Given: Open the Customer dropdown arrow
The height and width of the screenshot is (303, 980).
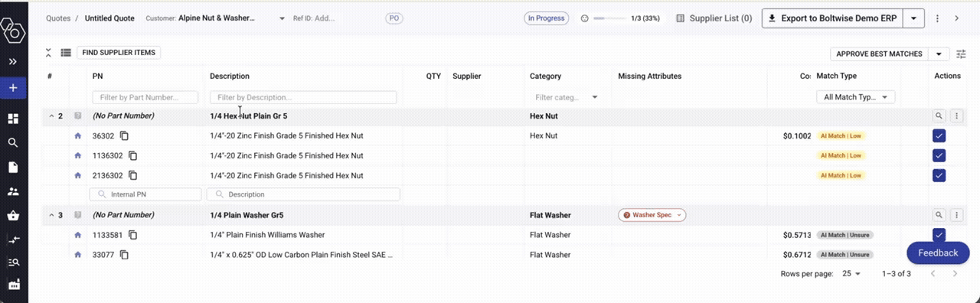Looking at the screenshot, I should point(281,18).
